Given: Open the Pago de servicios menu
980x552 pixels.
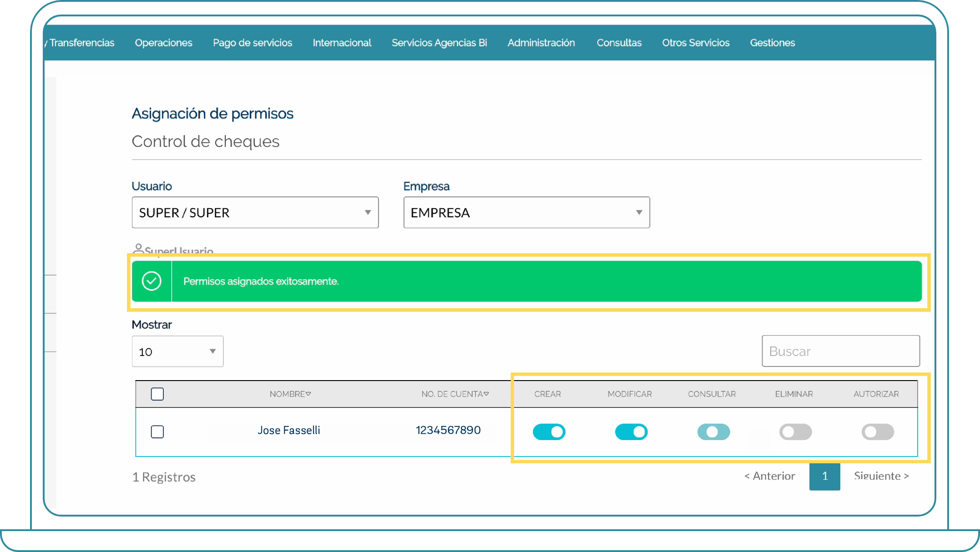Looking at the screenshot, I should click(x=253, y=43).
